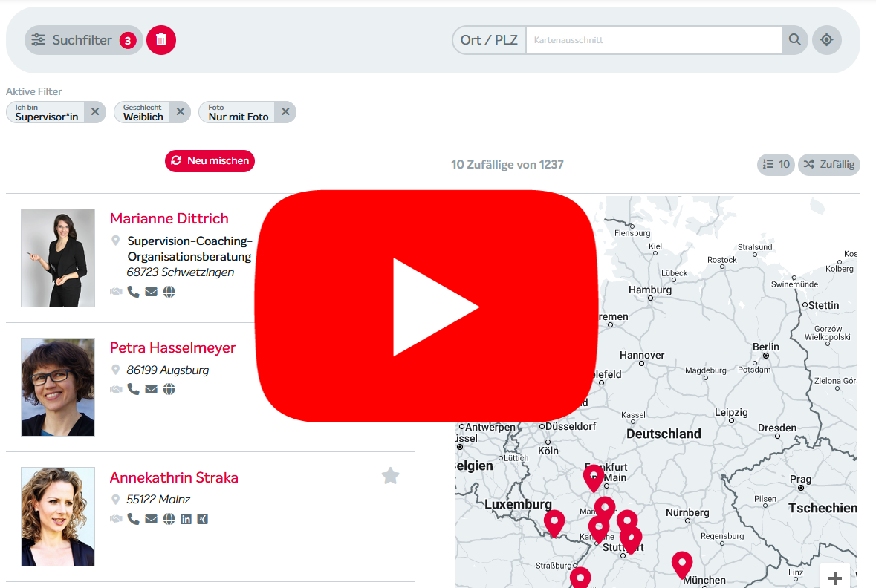Remove the Weiblich gender filter
The width and height of the screenshot is (876, 588).
pos(180,112)
